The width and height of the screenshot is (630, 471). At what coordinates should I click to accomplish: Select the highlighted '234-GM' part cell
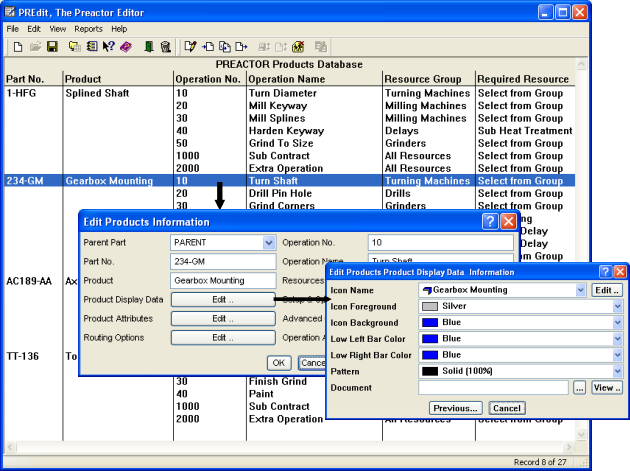pos(25,181)
